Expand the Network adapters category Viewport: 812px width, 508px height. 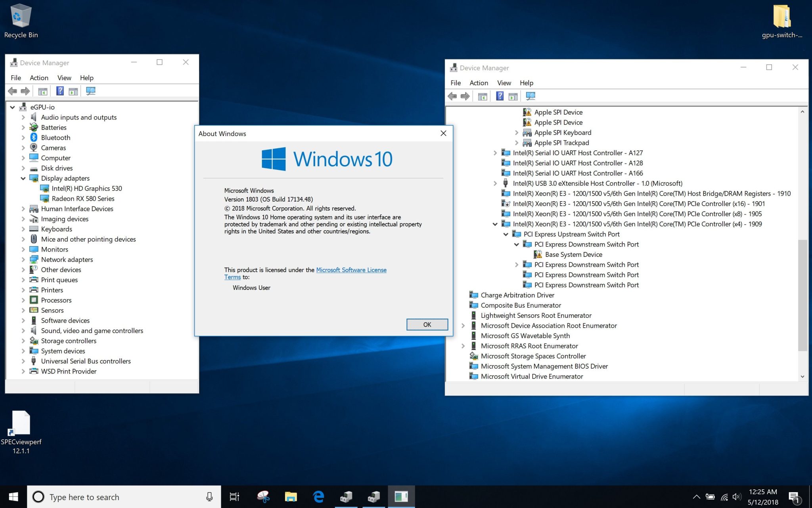23,260
